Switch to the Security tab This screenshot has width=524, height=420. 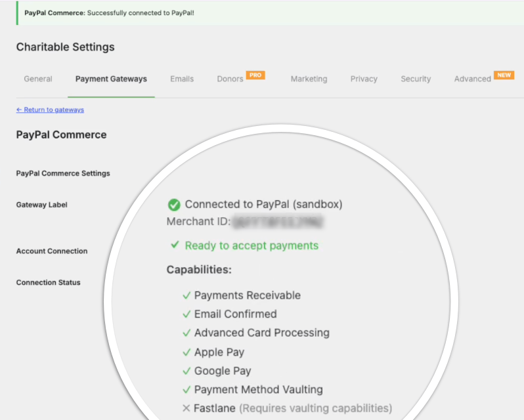[x=416, y=79]
